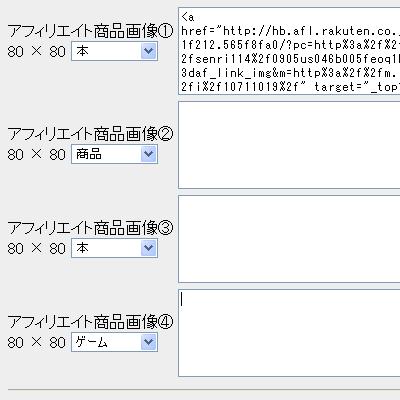
Task: Open the dropdown arrow for 商品画像① category
Action: 148,51
